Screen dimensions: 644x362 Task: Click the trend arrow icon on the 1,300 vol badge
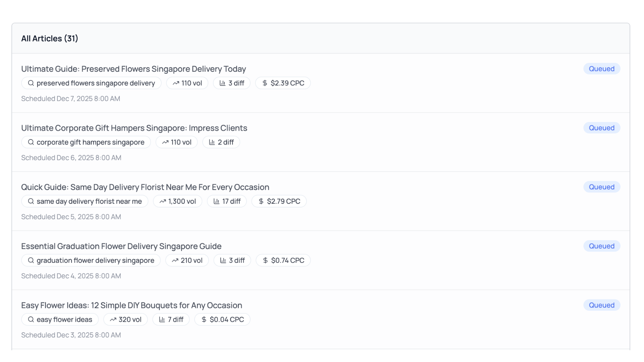pyautogui.click(x=163, y=201)
